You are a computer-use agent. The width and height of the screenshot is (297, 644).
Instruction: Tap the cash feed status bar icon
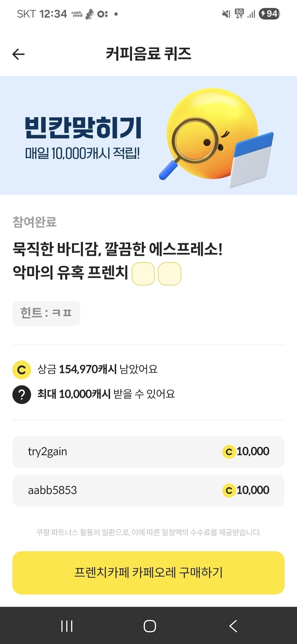(x=77, y=14)
